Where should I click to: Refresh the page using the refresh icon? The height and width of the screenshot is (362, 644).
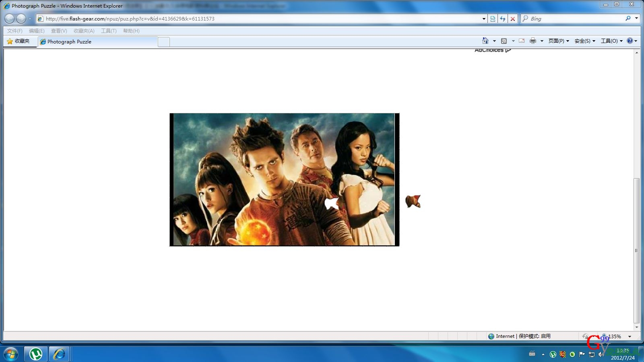click(x=503, y=19)
